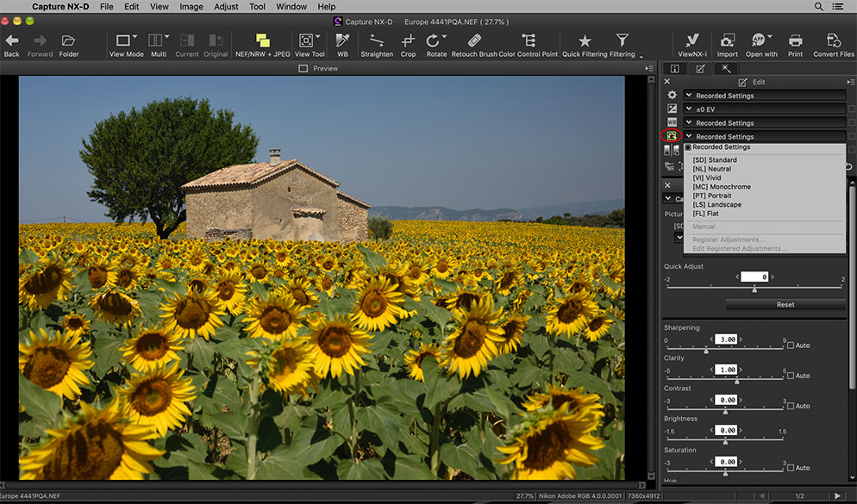Tick the checkbox beside ±0 EV row
The height and width of the screenshot is (504, 857).
point(851,109)
